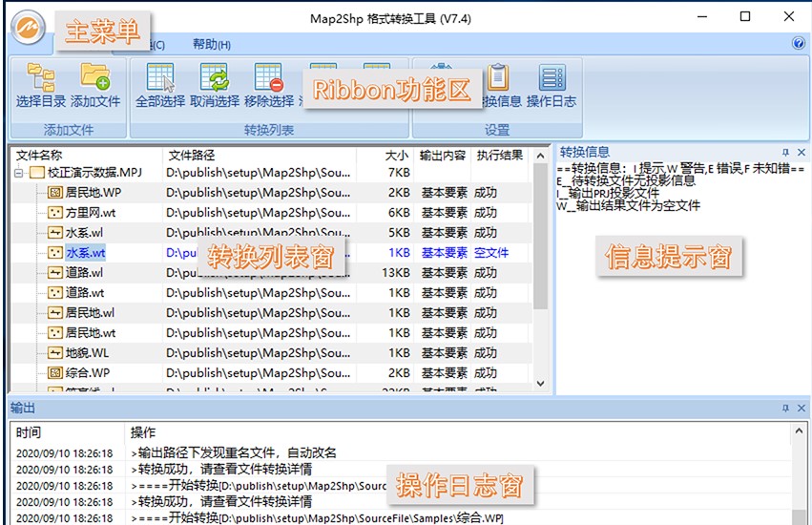Click the 执行结果 column header
812x525 pixels.
tap(500, 155)
